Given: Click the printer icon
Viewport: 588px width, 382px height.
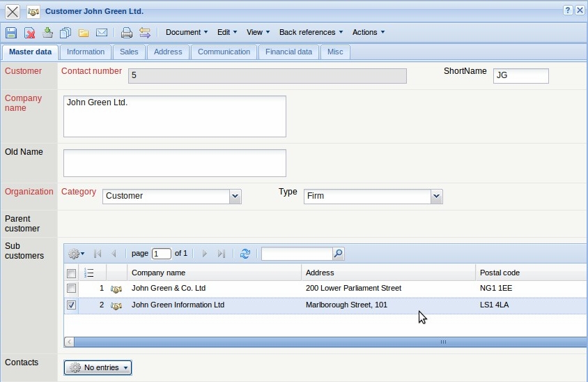Looking at the screenshot, I should (x=127, y=33).
